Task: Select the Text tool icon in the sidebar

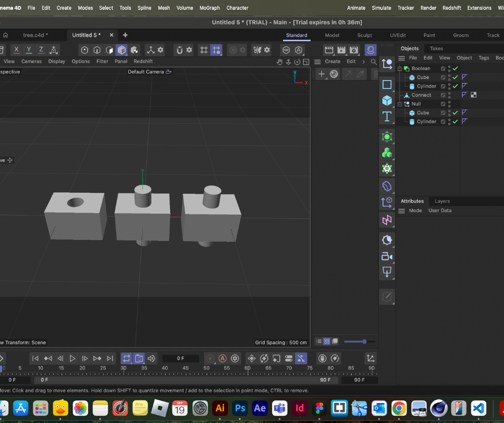Action: 387,116
